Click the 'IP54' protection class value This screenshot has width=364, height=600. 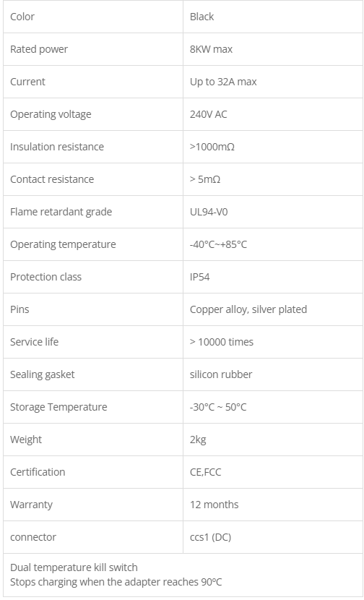[199, 277]
